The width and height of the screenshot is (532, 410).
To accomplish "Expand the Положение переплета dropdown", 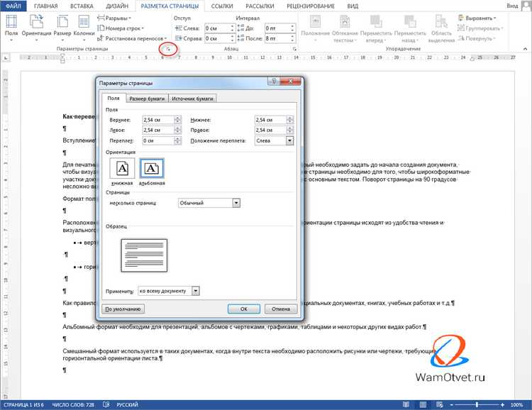I will click(289, 140).
